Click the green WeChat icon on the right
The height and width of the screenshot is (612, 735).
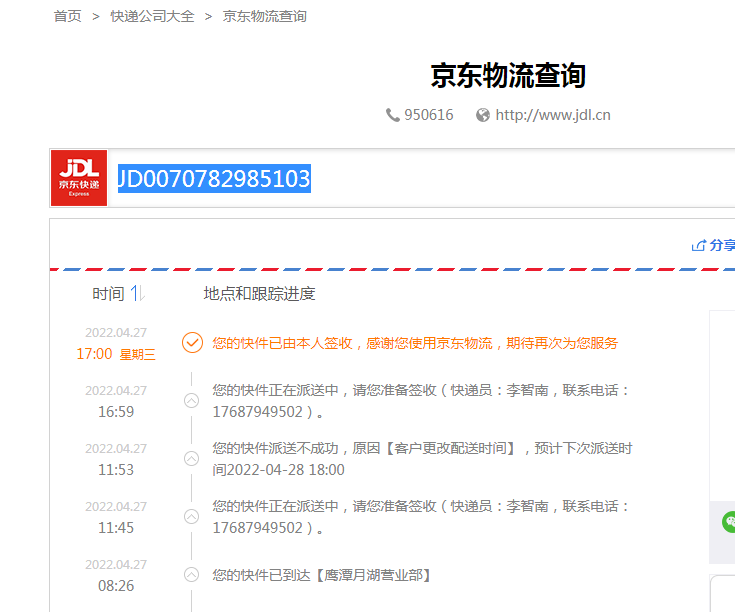729,522
